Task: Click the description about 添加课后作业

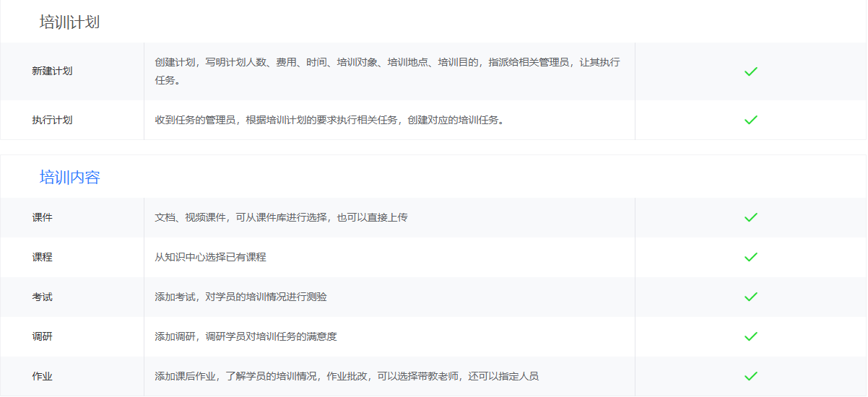Action: tap(347, 376)
